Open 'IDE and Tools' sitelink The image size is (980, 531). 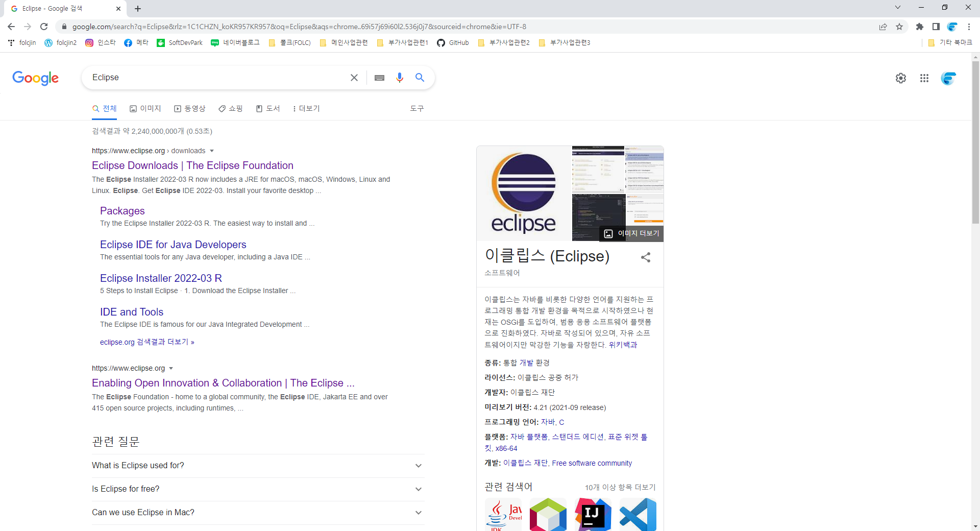tap(132, 312)
